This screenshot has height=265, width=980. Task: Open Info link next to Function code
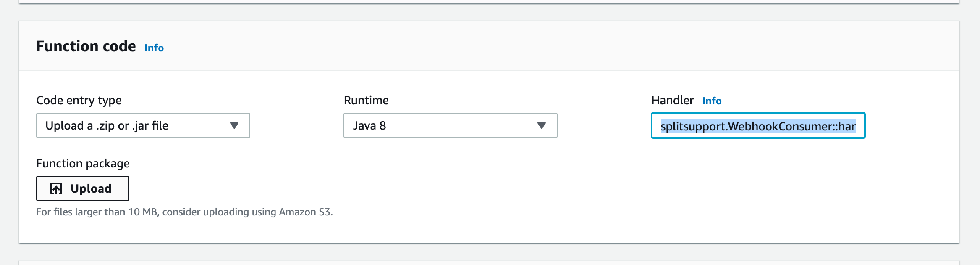[x=154, y=48]
